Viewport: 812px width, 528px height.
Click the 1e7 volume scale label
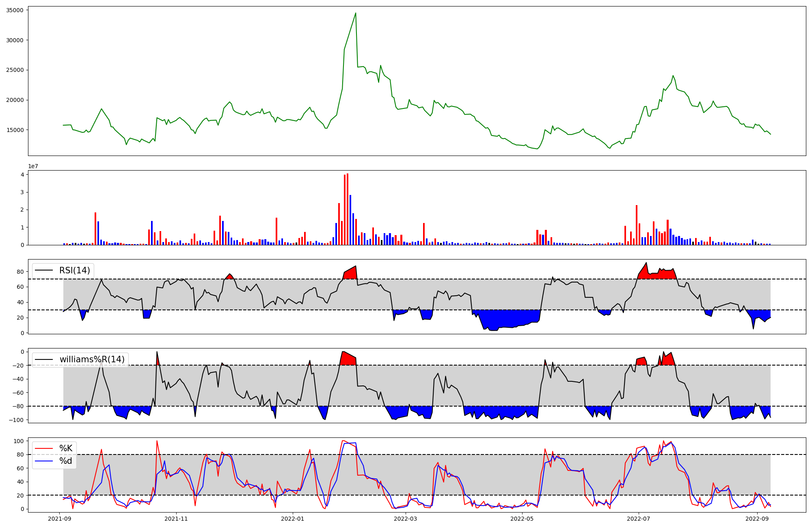(x=33, y=166)
